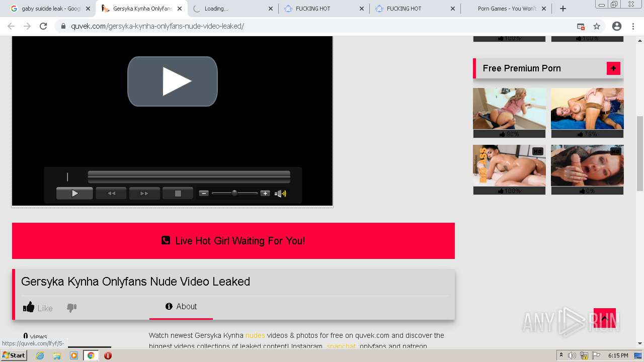Click the rewind button in the video player
The width and height of the screenshot is (644, 362).
click(x=111, y=193)
